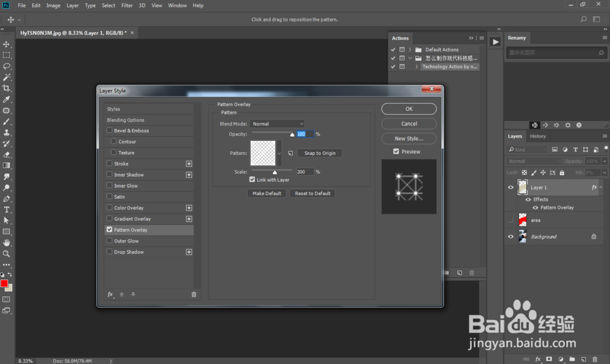Click lock transparent pixels icon in Layers panel

(x=525, y=173)
